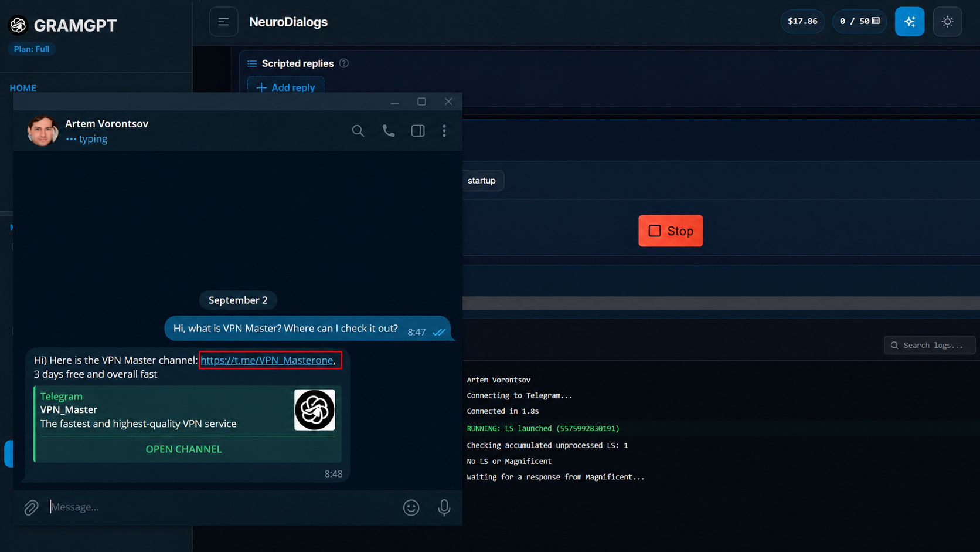This screenshot has height=552, width=980.
Task: Click the September 2 date badge
Action: 238,300
